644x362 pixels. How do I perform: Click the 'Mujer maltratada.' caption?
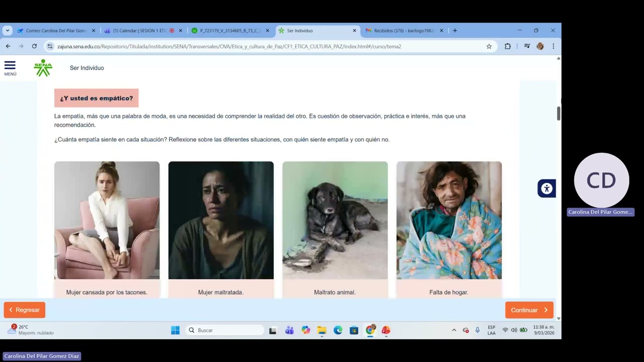pyautogui.click(x=221, y=292)
